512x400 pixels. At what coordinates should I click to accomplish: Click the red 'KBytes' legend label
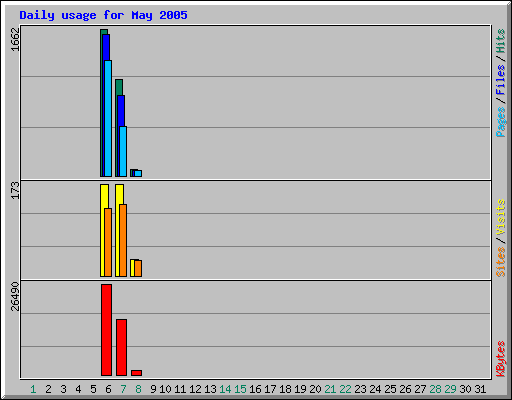(x=501, y=359)
